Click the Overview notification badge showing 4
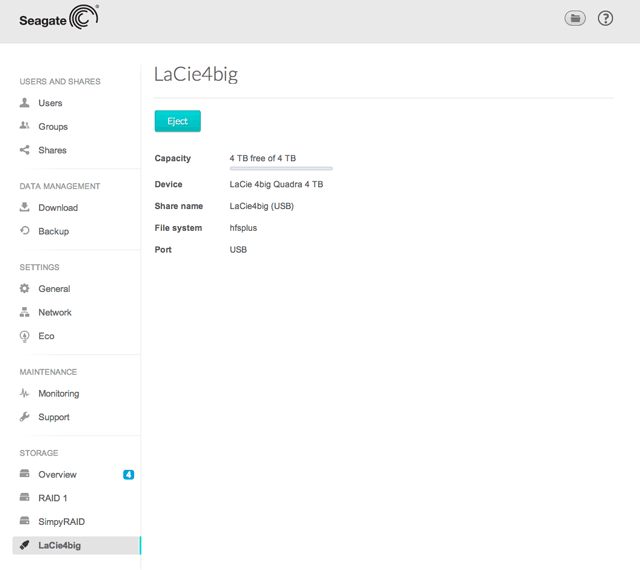The image size is (640, 570). (x=128, y=475)
